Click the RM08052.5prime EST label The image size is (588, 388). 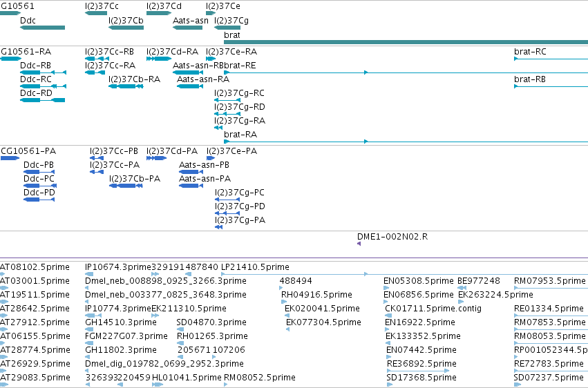[260, 378]
